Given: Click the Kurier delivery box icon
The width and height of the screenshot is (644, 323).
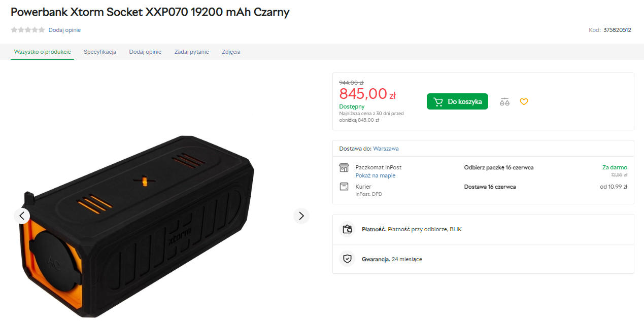Looking at the screenshot, I should point(344,187).
